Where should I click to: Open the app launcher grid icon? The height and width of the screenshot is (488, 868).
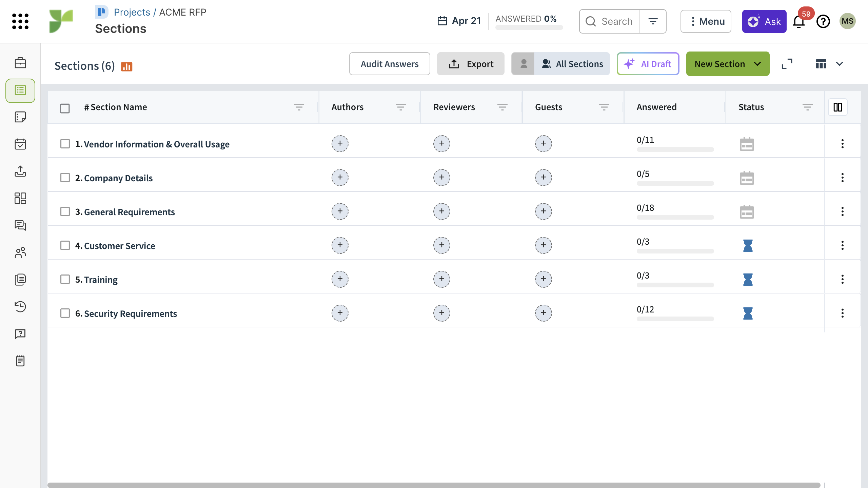20,21
